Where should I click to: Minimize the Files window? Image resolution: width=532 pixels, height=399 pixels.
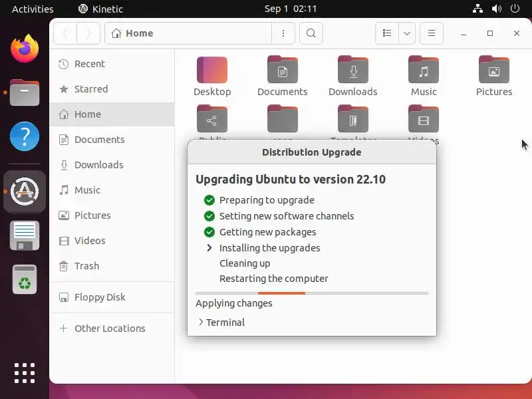464,33
